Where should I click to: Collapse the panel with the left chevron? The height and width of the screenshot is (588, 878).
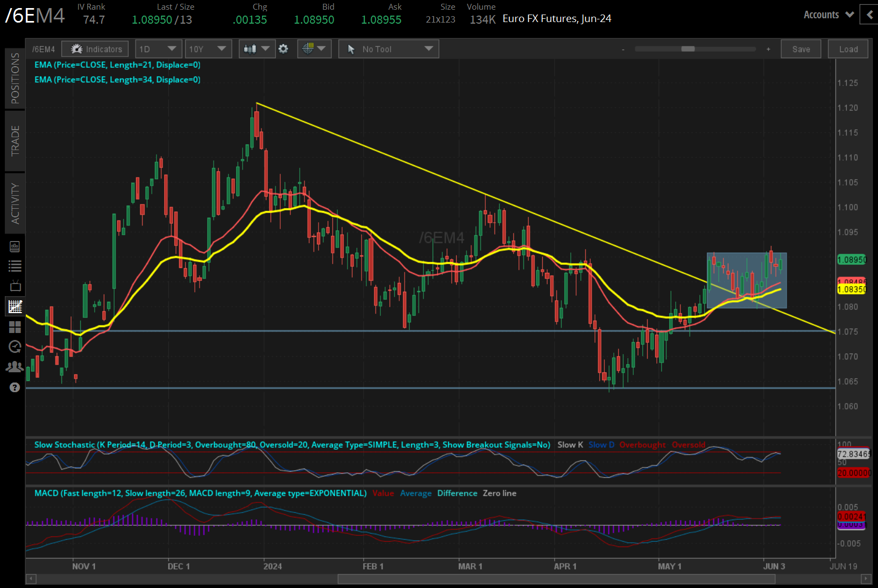pyautogui.click(x=869, y=15)
